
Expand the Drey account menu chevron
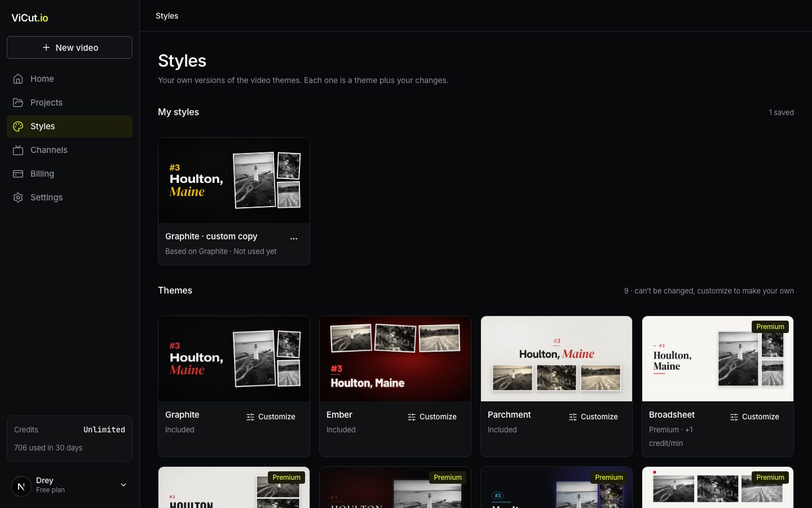point(123,485)
